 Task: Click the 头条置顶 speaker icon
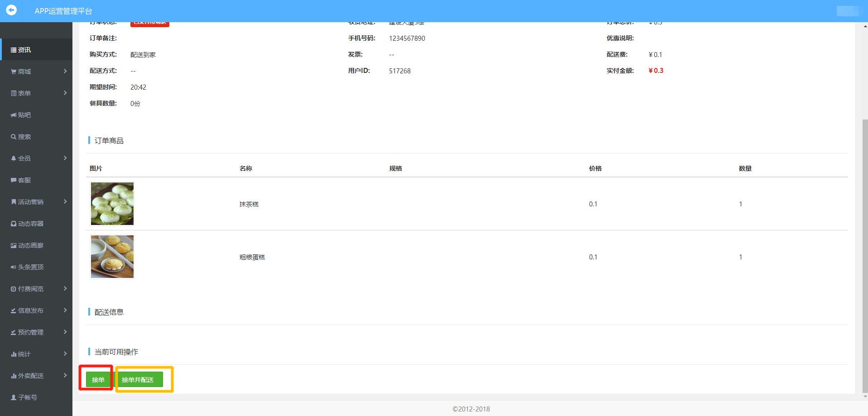click(x=14, y=267)
